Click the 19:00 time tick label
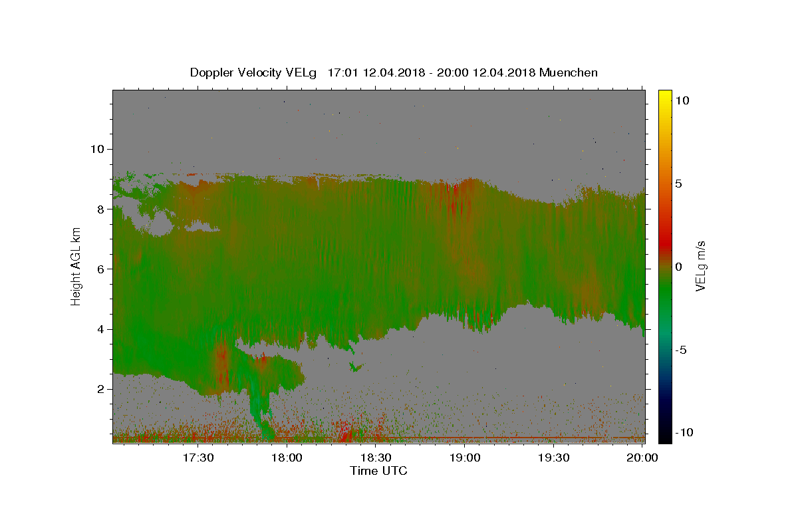Viewport: 798px width, 532px height. (x=465, y=458)
